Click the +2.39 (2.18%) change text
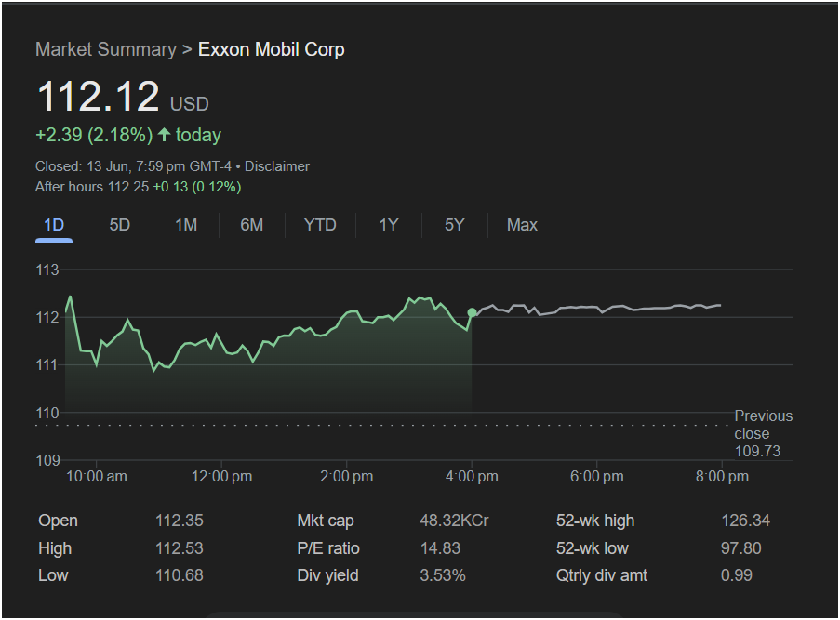This screenshot has height=620, width=840. click(94, 135)
